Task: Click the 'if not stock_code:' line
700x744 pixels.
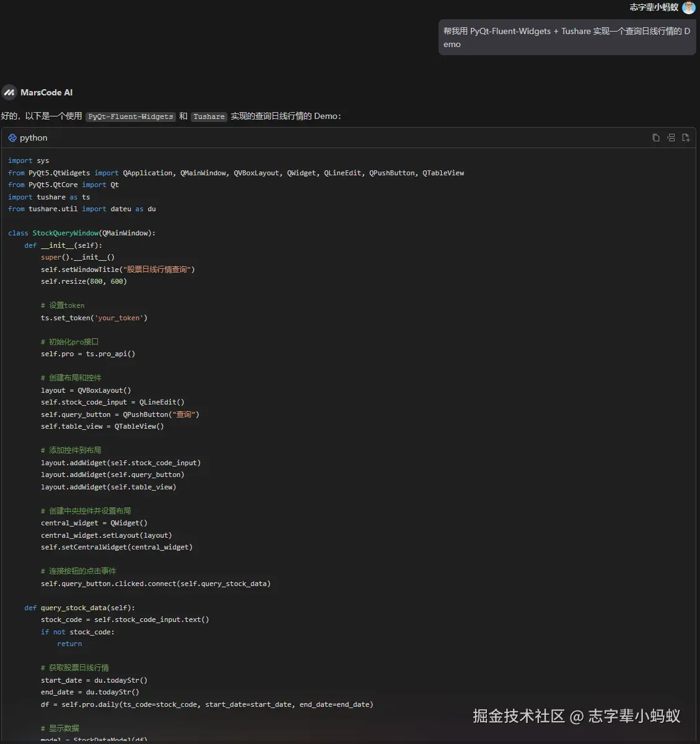Action: (x=77, y=632)
